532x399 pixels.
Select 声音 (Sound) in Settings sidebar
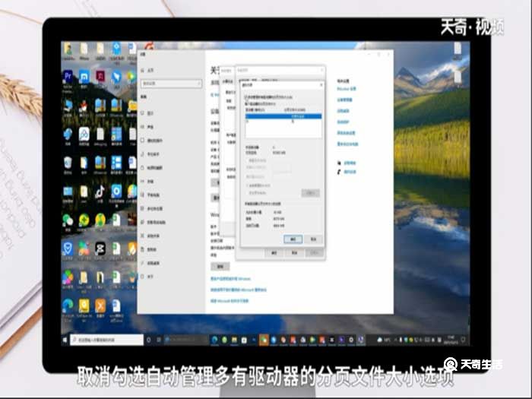coord(150,127)
